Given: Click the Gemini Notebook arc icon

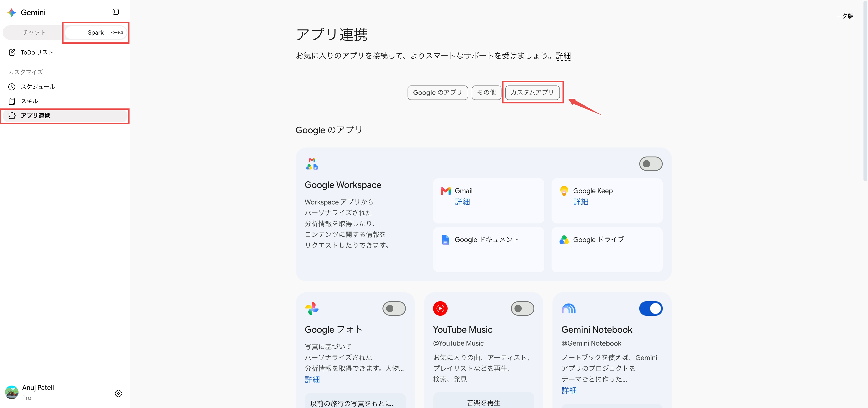Looking at the screenshot, I should (568, 308).
